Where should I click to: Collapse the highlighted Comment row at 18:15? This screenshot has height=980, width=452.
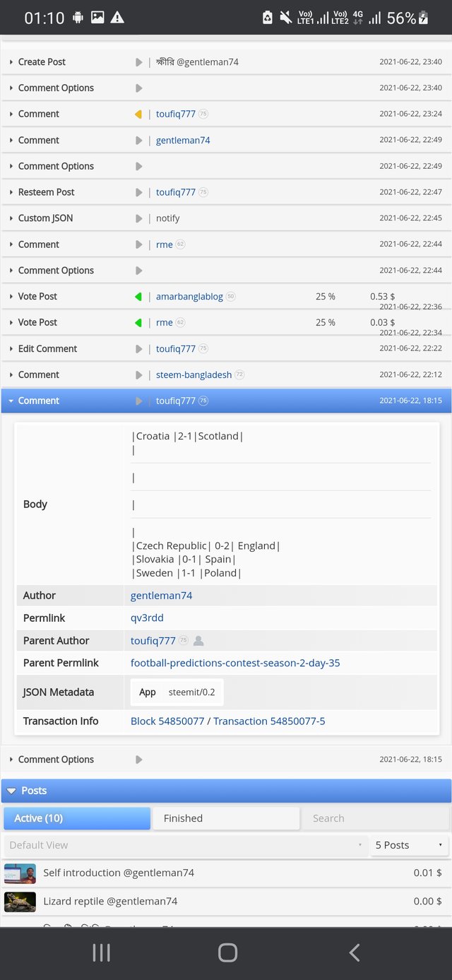pyautogui.click(x=226, y=401)
